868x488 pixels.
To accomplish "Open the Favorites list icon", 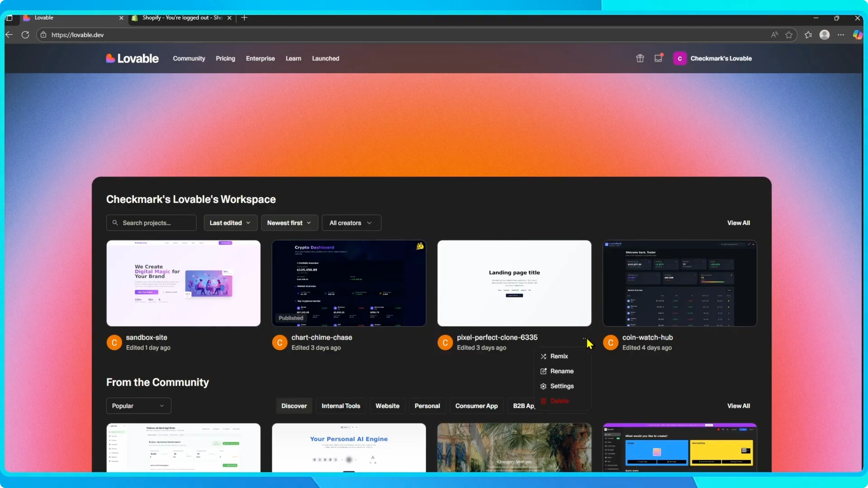I will point(808,35).
